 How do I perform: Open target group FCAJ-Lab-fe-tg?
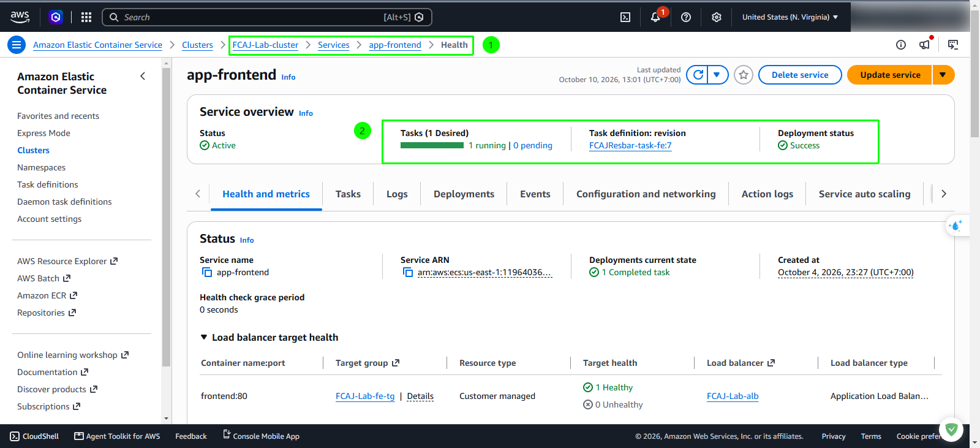click(365, 396)
